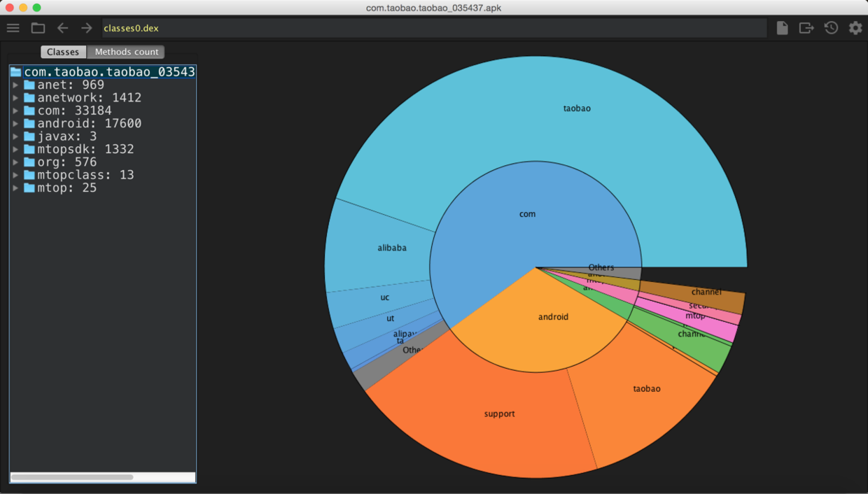Go forward with the right arrow
The image size is (868, 494).
[87, 28]
